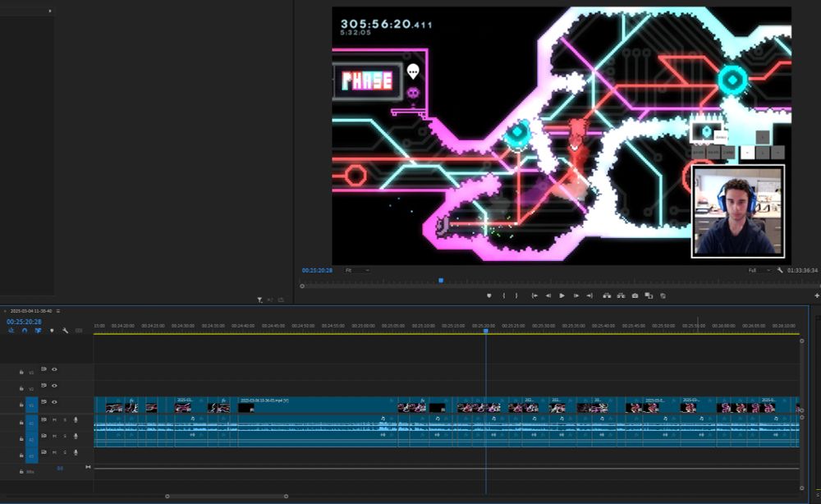The width and height of the screenshot is (821, 504).
Task: Open the Program monitor Button Editor plus
Action: pyautogui.click(x=817, y=296)
